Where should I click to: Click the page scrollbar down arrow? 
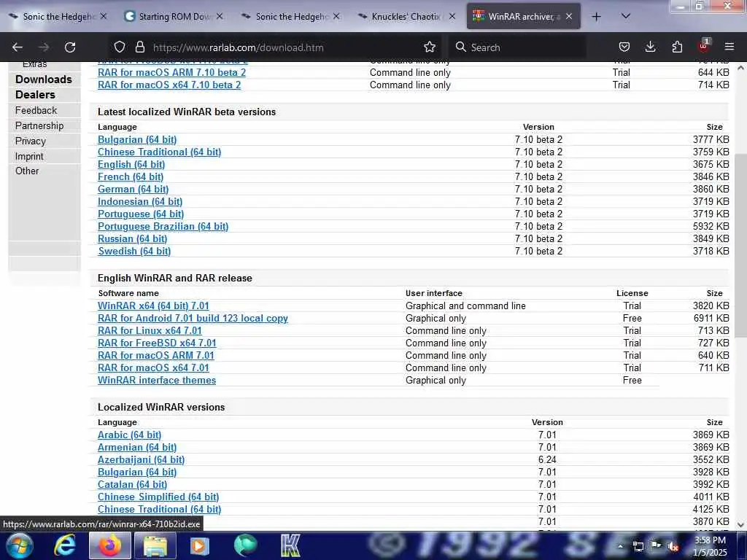tap(740, 525)
